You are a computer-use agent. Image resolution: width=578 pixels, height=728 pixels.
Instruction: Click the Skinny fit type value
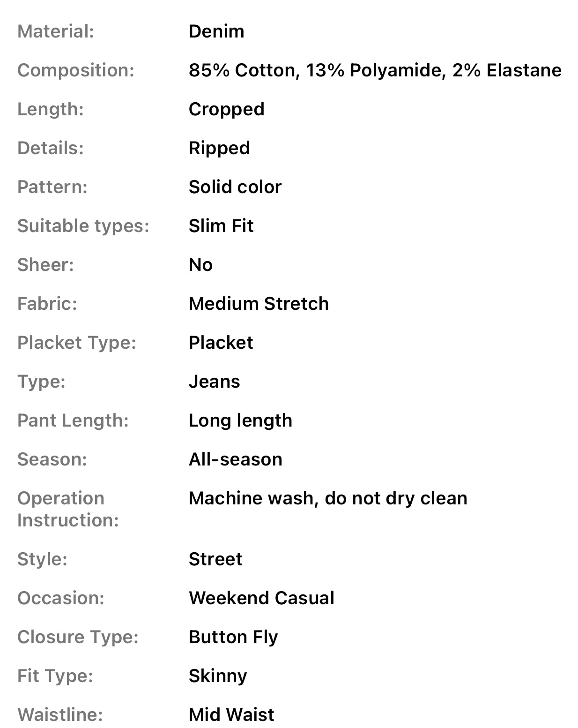click(218, 676)
